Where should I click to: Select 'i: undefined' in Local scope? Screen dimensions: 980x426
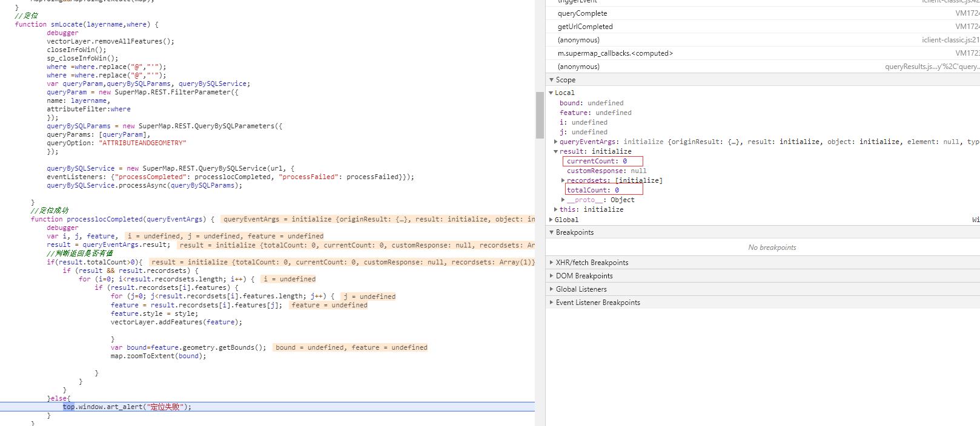pyautogui.click(x=583, y=122)
